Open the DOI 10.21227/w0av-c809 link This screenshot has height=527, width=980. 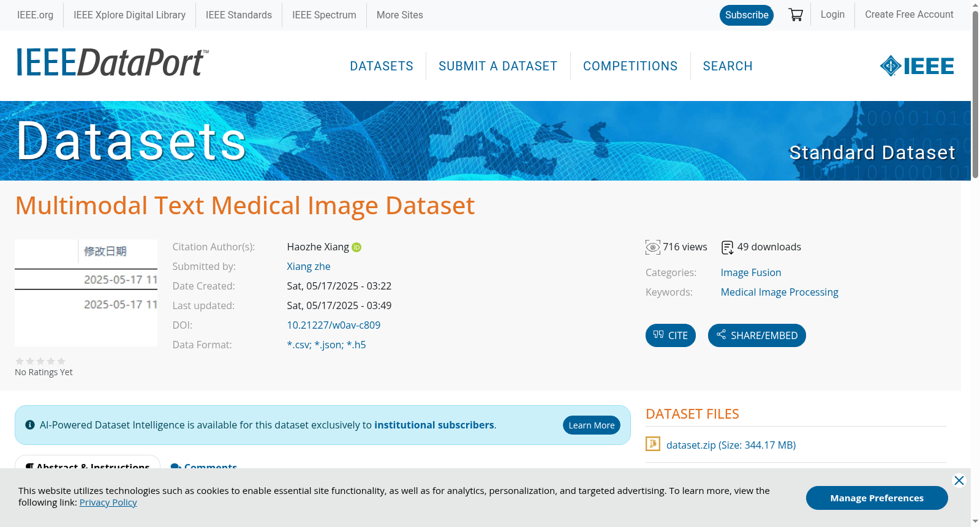click(x=334, y=325)
